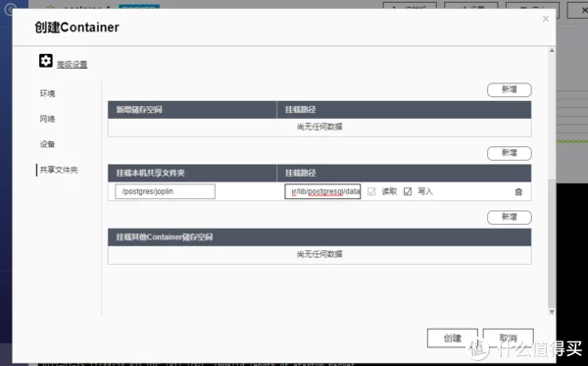This screenshot has width=588, height=366.
Task: Click 尚无任何数据 in other Container table
Action: tap(319, 254)
